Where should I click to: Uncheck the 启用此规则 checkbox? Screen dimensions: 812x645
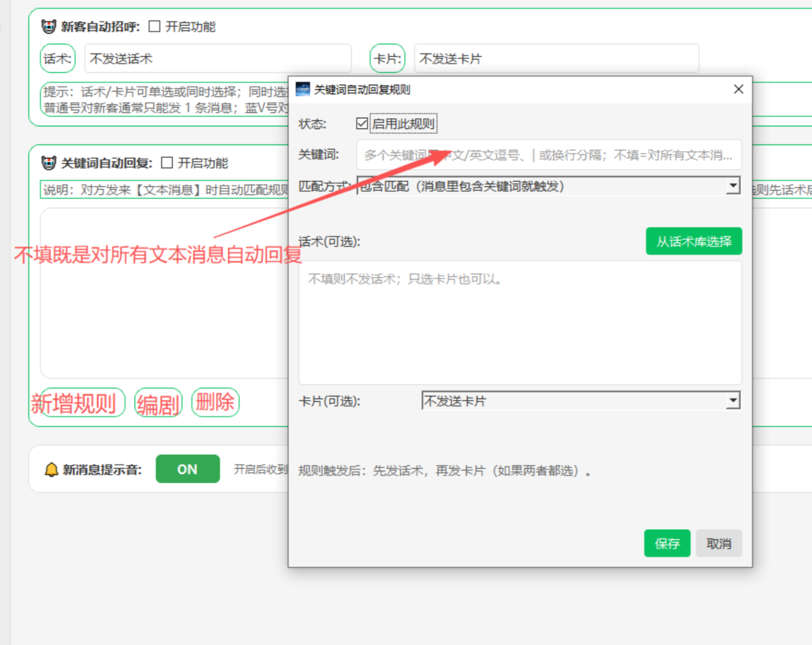pyautogui.click(x=362, y=124)
